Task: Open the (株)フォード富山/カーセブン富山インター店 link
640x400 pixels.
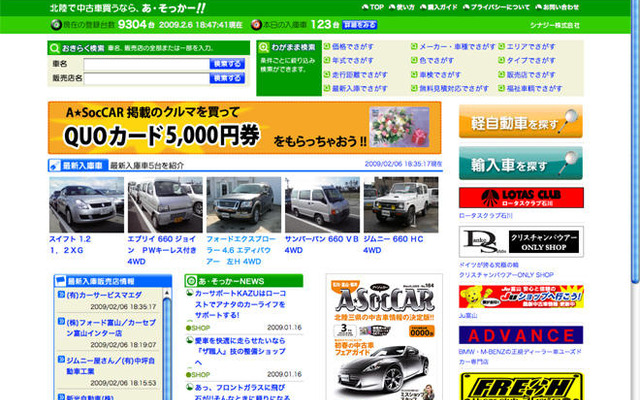Action: click(x=111, y=328)
